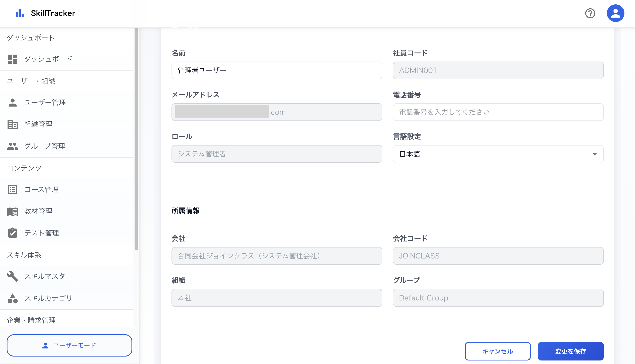Select the コース管理 list icon
Viewport: 635px width, 364px height.
coord(13,189)
